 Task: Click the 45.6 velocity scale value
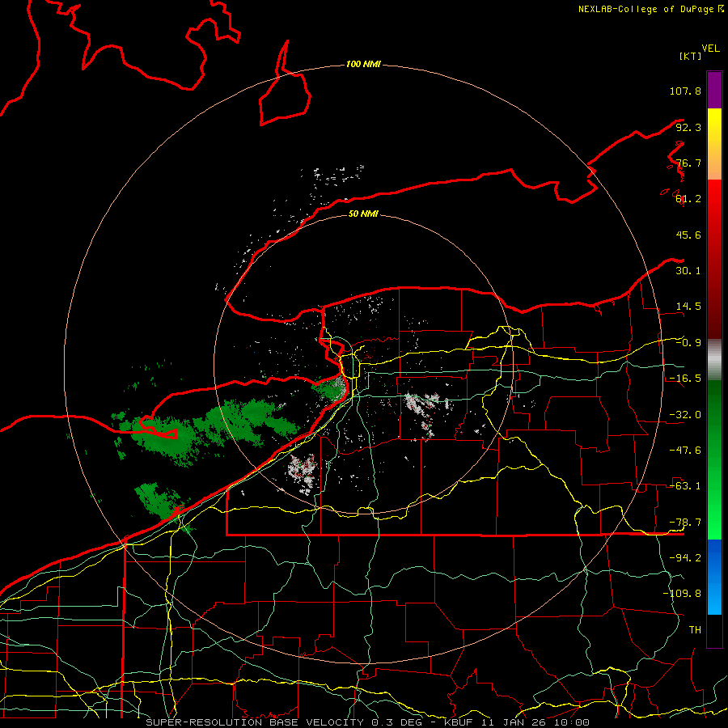(x=688, y=235)
